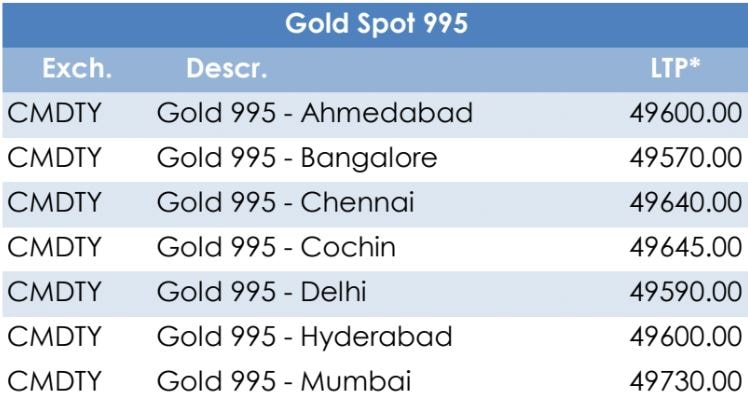This screenshot has height=406, width=748.
Task: Click the Mumbai price 49730.00
Action: [x=685, y=381]
